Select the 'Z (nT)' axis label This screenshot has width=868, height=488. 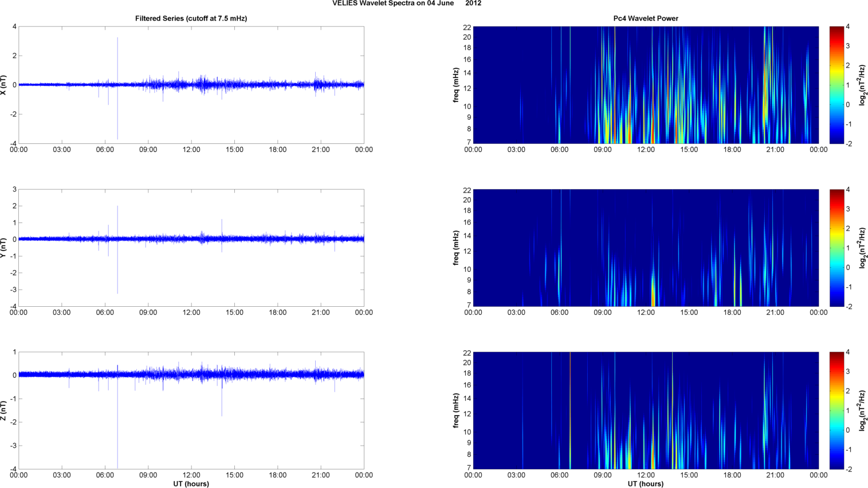click(4, 411)
